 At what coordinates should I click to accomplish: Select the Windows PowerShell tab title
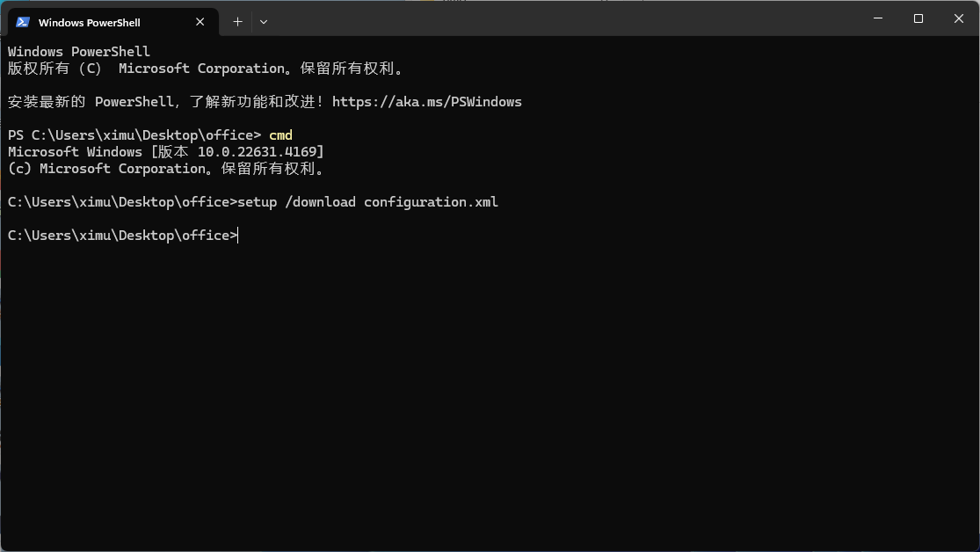(x=90, y=23)
